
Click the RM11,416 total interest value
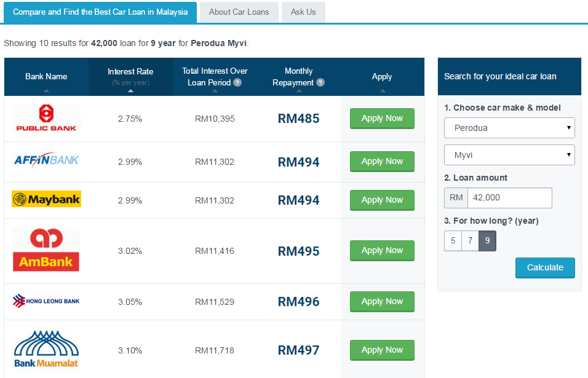215,251
